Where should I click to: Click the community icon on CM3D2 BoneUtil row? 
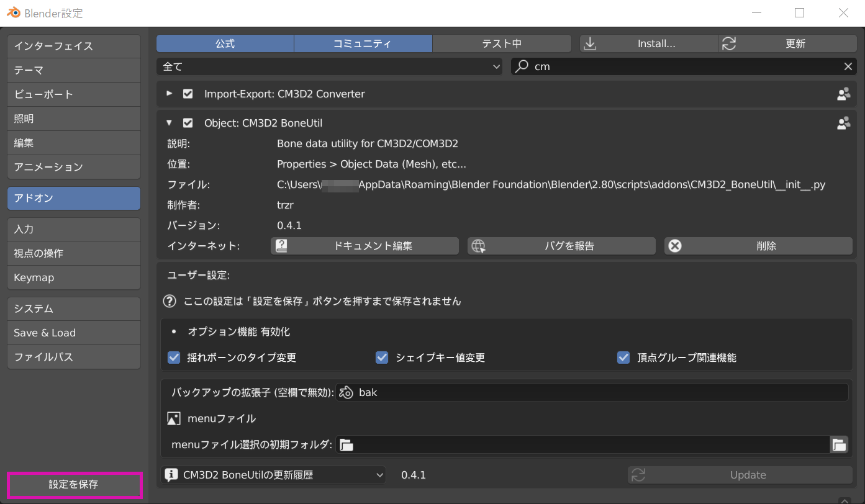[843, 124]
